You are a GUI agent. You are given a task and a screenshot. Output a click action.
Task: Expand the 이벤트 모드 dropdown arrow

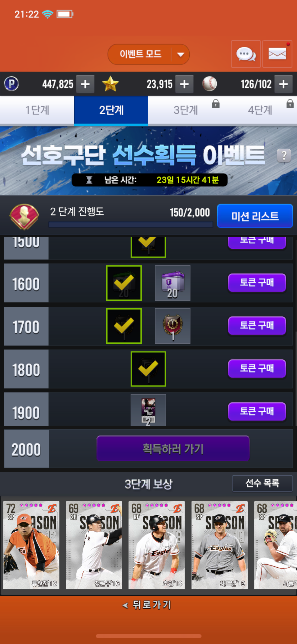[x=181, y=54]
